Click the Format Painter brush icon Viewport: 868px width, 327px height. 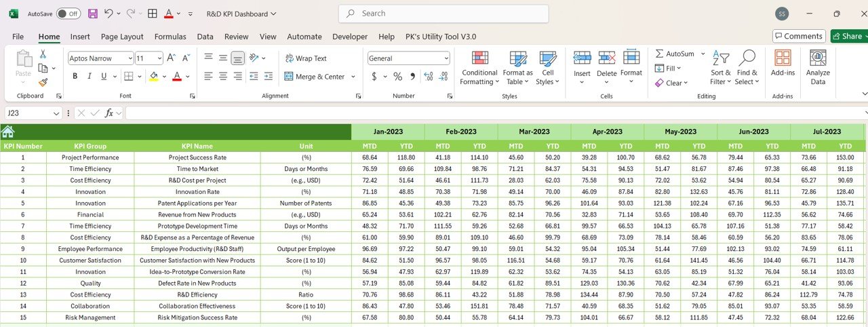[43, 82]
